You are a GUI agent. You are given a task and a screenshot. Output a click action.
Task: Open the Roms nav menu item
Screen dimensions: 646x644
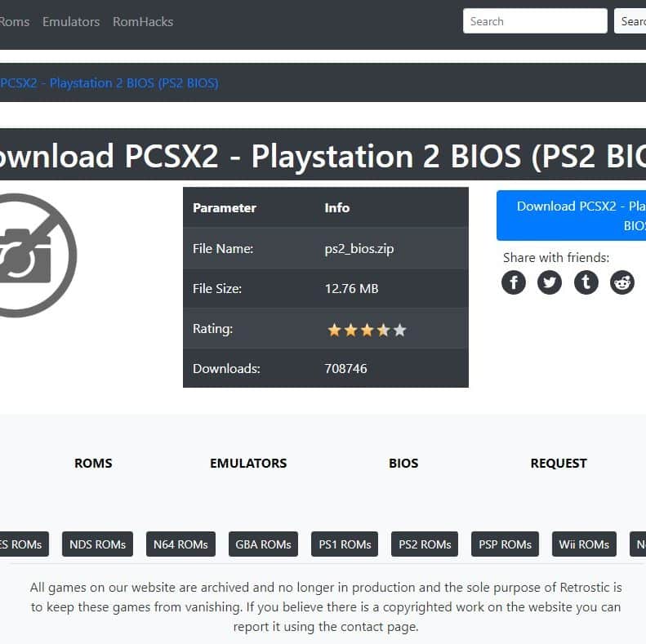tap(15, 21)
